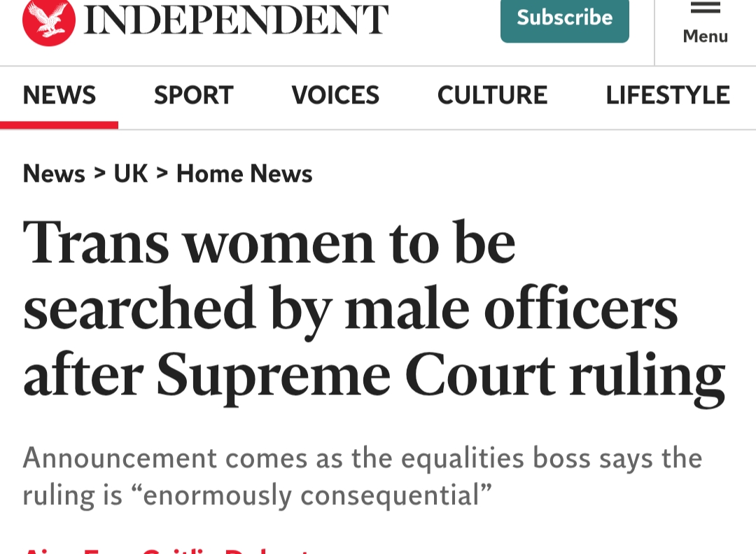Open the VOICES tab
This screenshot has height=554, width=756.
pyautogui.click(x=335, y=95)
